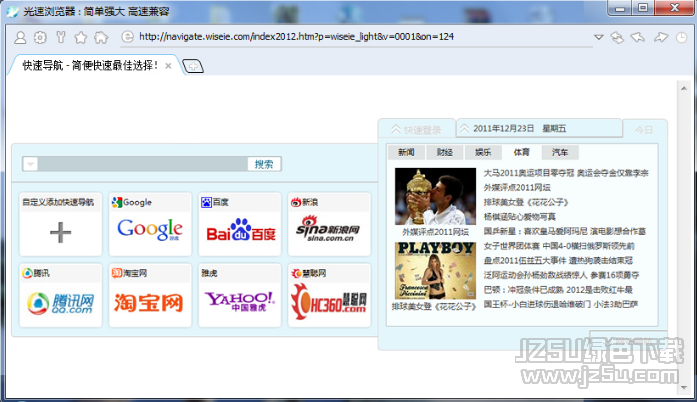Open caption link 外媒评点2011网坛 under photo
The height and width of the screenshot is (402, 697).
[435, 232]
